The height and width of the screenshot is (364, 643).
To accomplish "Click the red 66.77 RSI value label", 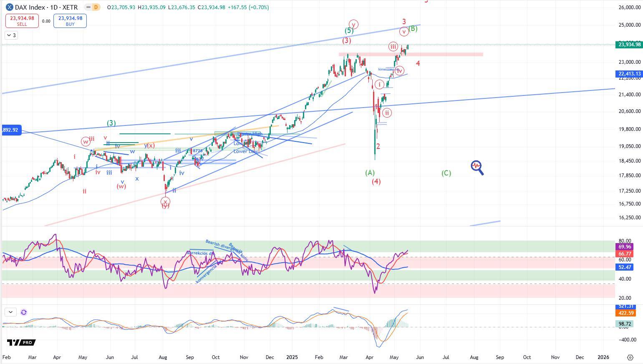I will [x=624, y=254].
